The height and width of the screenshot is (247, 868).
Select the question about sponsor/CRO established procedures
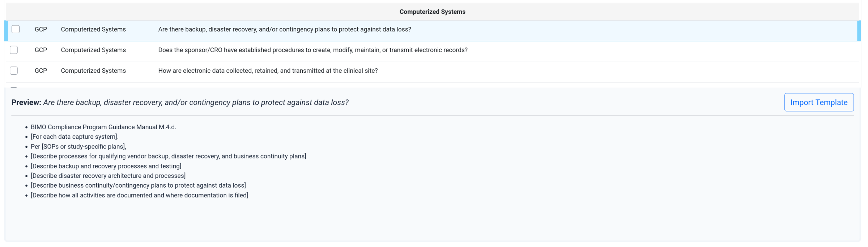click(312, 50)
